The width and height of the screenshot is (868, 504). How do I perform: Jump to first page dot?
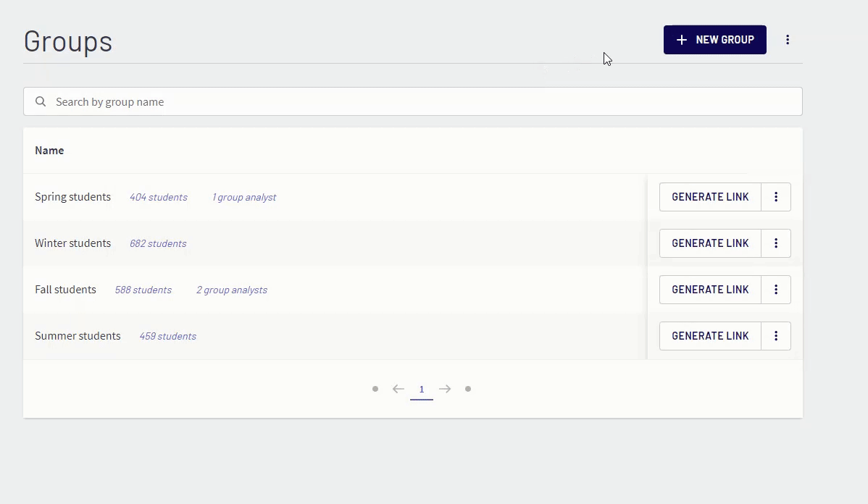(375, 389)
